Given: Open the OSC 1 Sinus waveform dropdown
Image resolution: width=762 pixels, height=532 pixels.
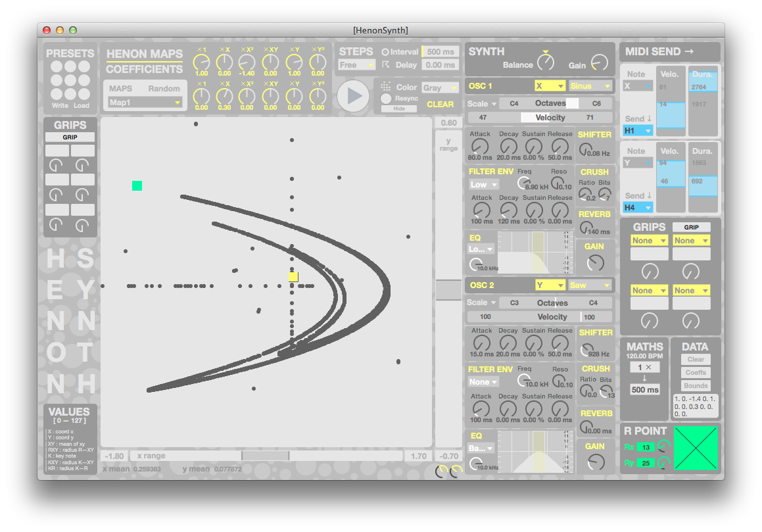Looking at the screenshot, I should [x=590, y=86].
